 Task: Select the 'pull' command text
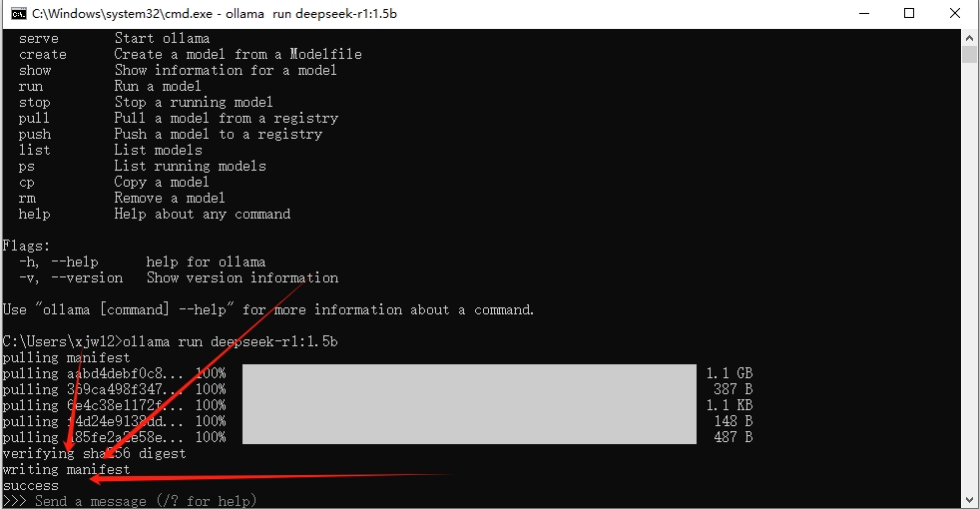[34, 118]
